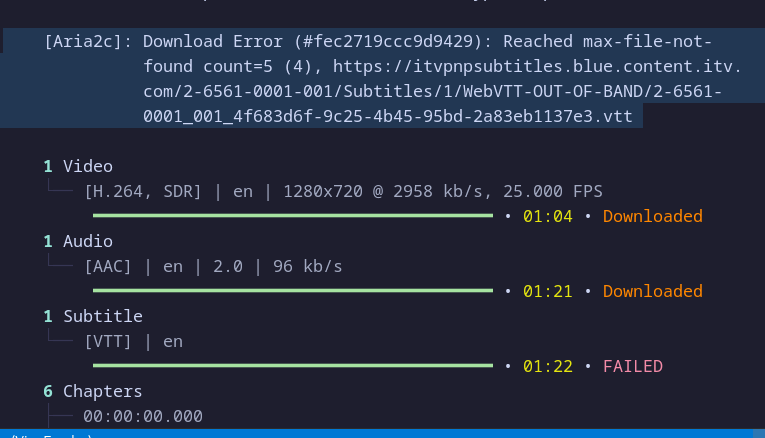Click the pink FAILED status for the subtitle

click(632, 366)
